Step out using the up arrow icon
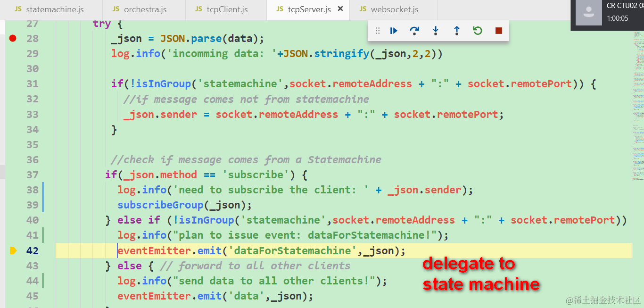 pos(456,31)
